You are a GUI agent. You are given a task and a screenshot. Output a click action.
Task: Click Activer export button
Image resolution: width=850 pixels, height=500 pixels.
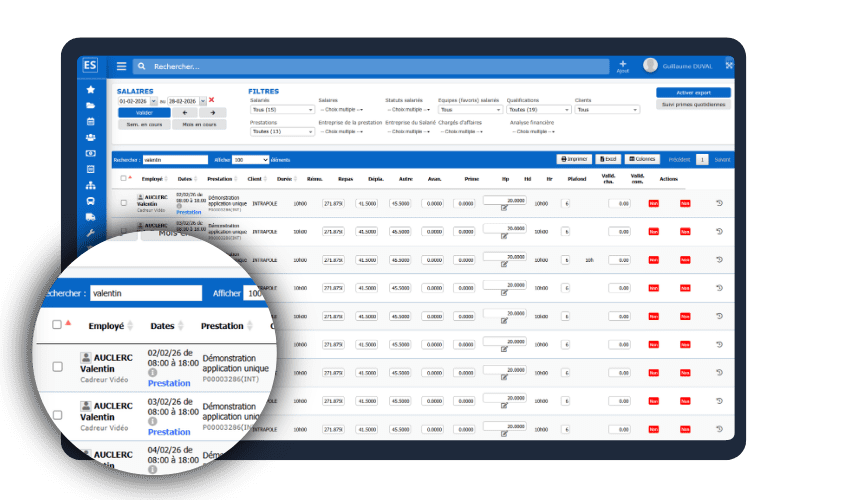coord(693,93)
